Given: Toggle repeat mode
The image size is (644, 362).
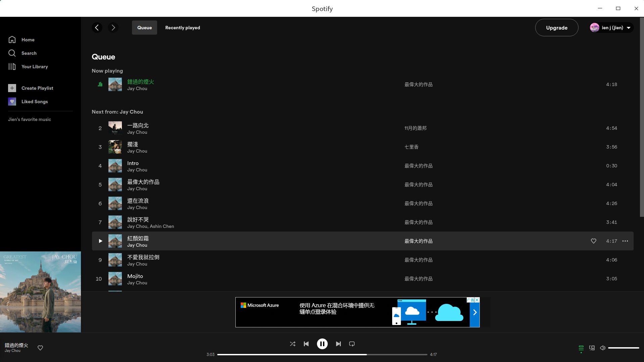Looking at the screenshot, I should pos(352,344).
